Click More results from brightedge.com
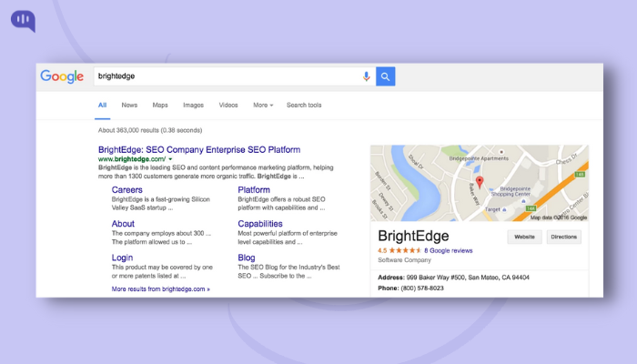The width and height of the screenshot is (637, 364). click(x=160, y=288)
